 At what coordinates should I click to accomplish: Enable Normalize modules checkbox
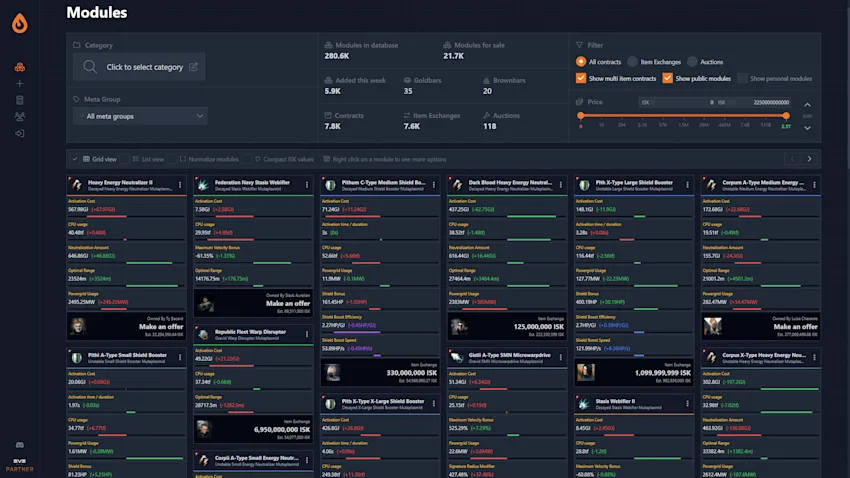[x=171, y=159]
